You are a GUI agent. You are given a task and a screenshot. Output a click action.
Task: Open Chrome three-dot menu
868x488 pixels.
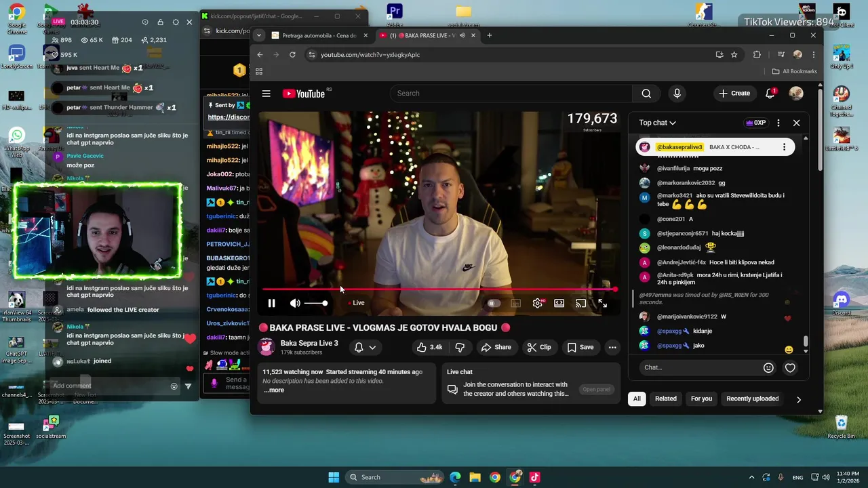[813, 55]
